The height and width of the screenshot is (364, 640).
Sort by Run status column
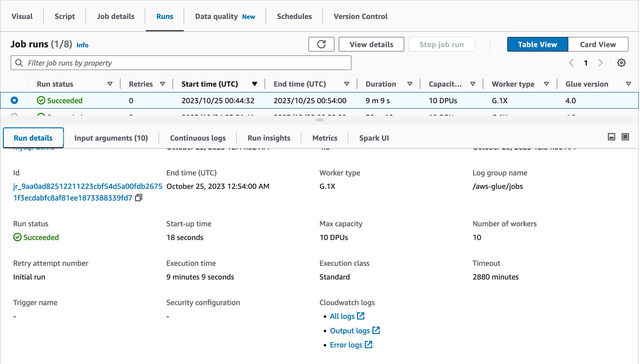[x=110, y=84]
